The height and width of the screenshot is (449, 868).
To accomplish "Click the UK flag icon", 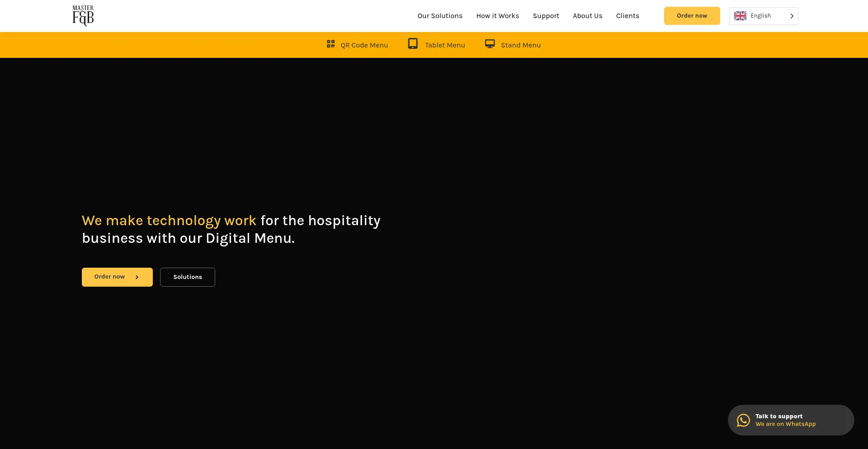I will pyautogui.click(x=740, y=16).
